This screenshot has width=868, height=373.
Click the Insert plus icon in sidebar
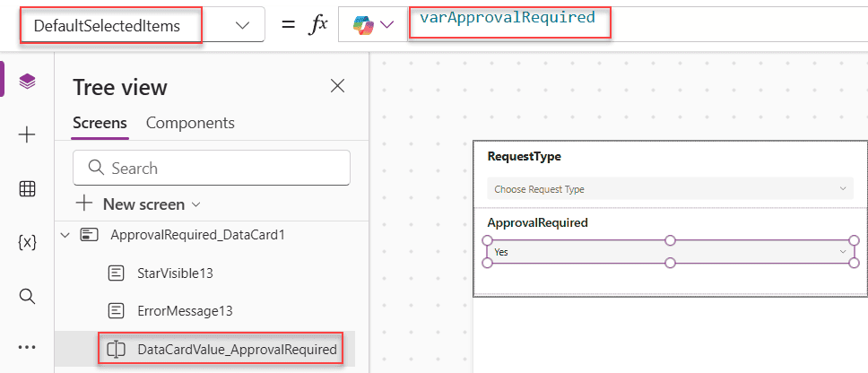(x=27, y=135)
